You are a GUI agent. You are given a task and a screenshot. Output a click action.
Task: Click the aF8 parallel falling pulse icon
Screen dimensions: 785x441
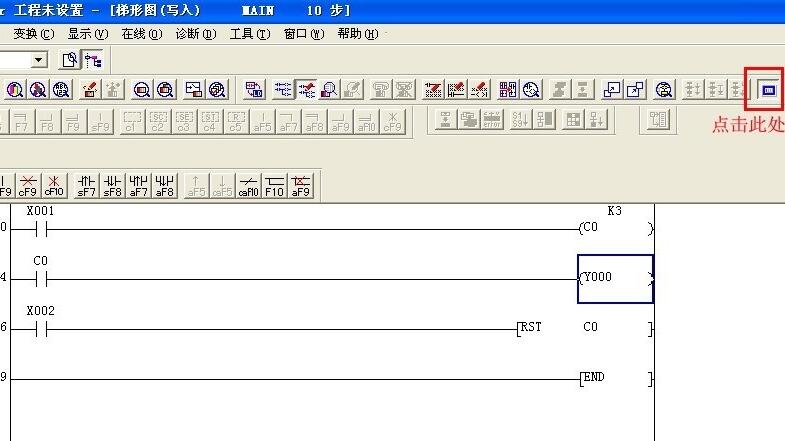(x=165, y=185)
